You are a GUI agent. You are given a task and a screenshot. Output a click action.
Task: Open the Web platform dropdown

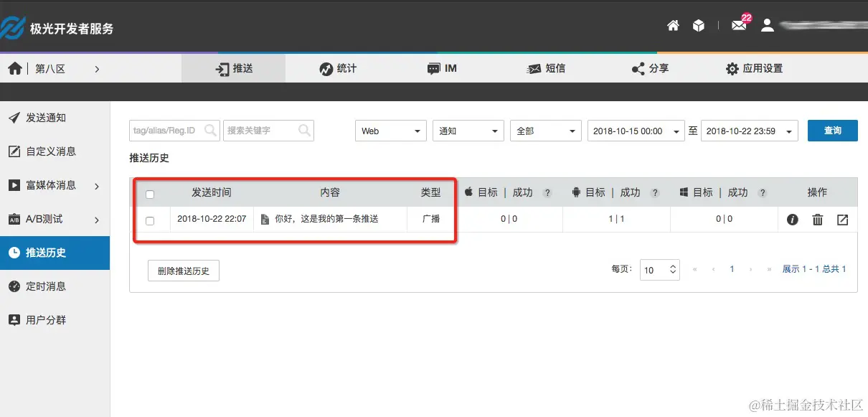point(390,131)
